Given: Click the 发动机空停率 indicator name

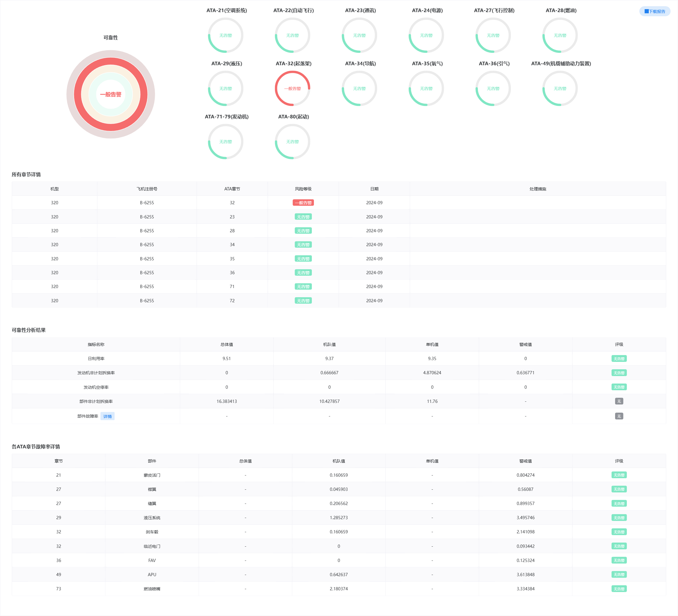Looking at the screenshot, I should click(x=96, y=387).
